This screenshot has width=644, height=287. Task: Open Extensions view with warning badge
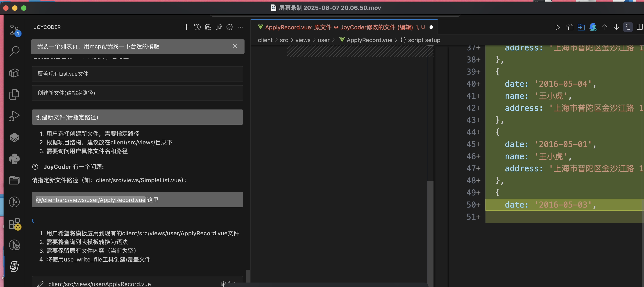click(15, 224)
